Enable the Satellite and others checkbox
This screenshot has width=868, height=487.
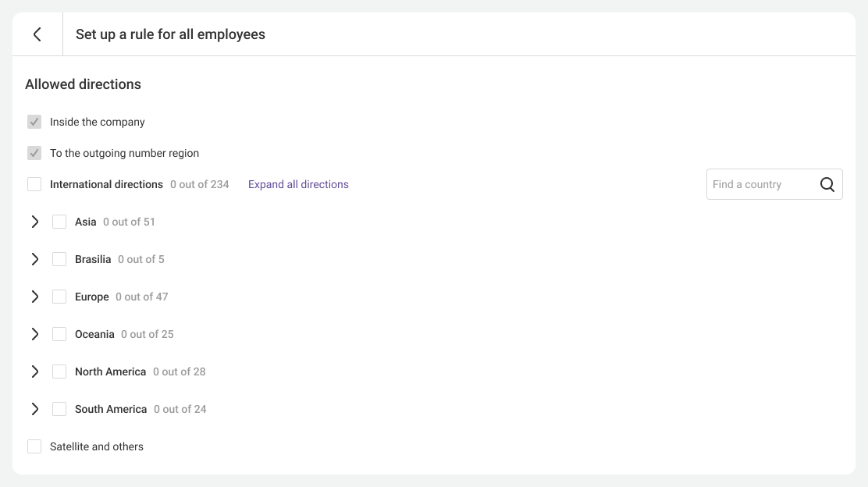click(34, 446)
